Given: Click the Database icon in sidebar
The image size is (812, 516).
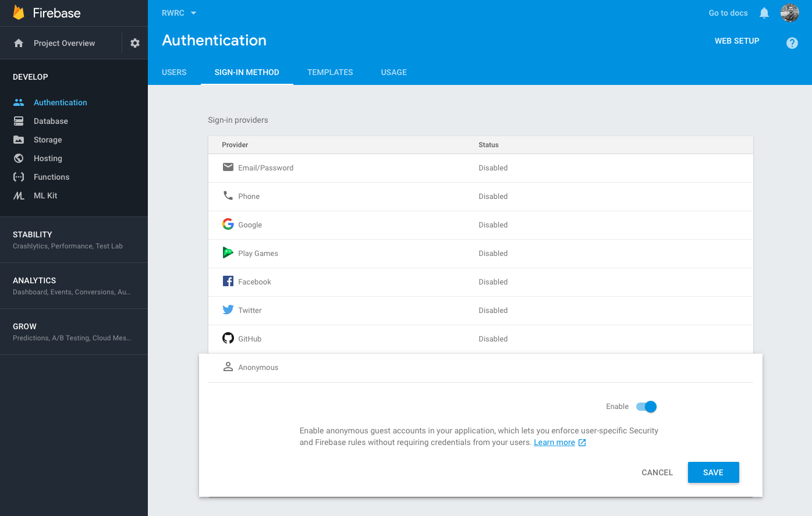Looking at the screenshot, I should 19,121.
